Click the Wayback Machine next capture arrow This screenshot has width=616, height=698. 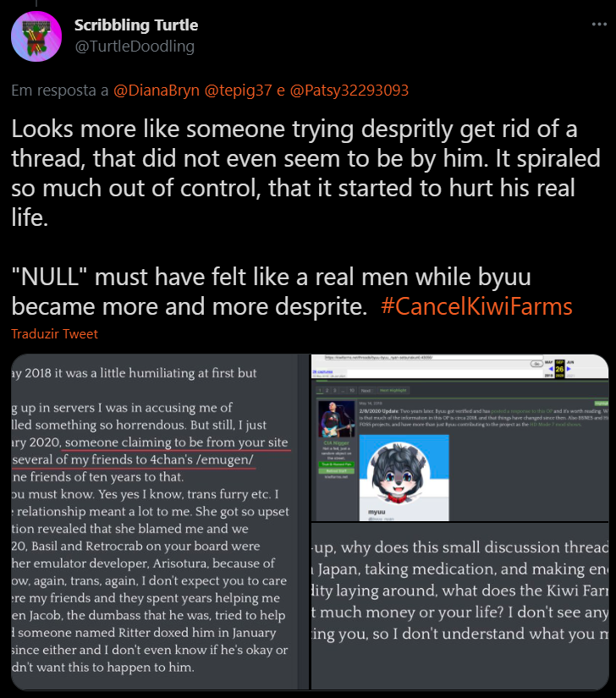pyautogui.click(x=569, y=369)
